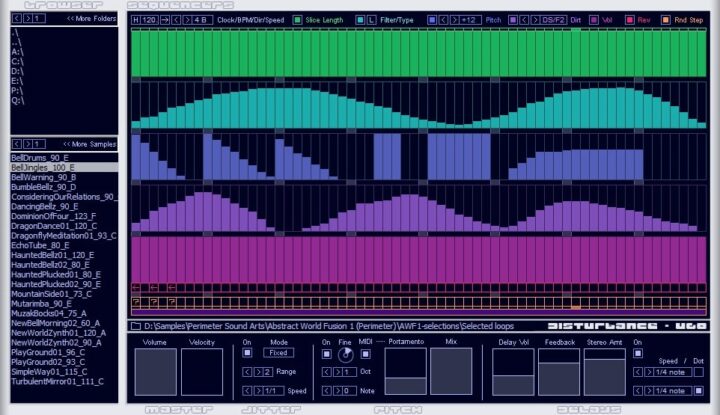Click the L filter type button

[x=372, y=19]
